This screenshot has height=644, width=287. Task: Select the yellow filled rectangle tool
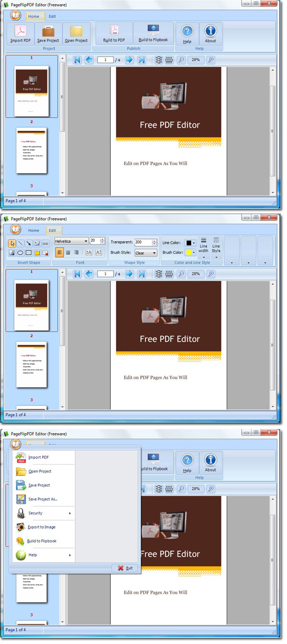pyautogui.click(x=37, y=253)
